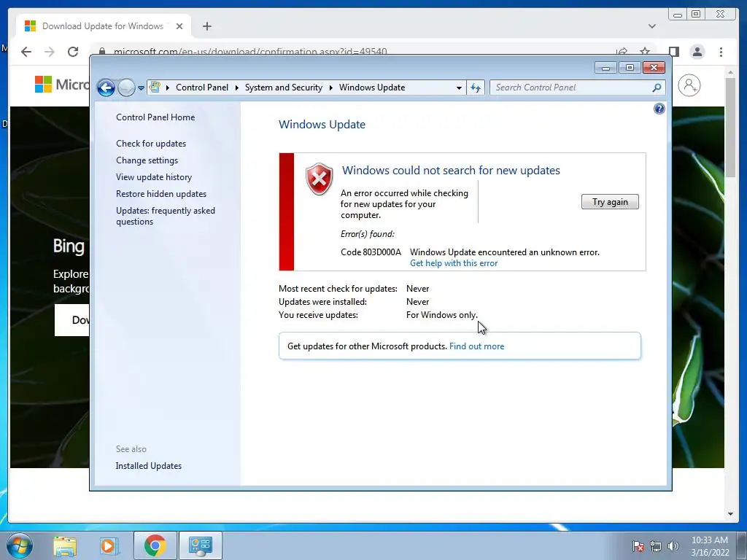
Task: Click the search magnifier icon
Action: [x=657, y=87]
